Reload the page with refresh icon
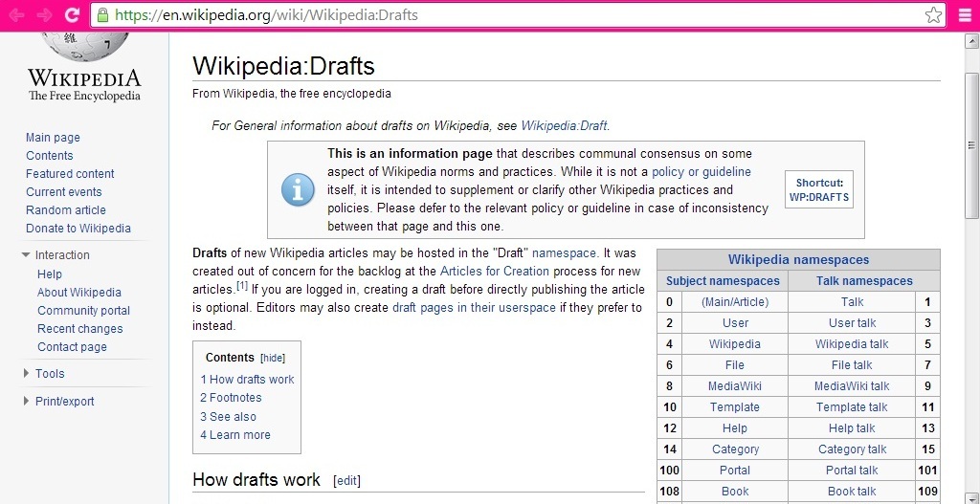 coord(73,15)
